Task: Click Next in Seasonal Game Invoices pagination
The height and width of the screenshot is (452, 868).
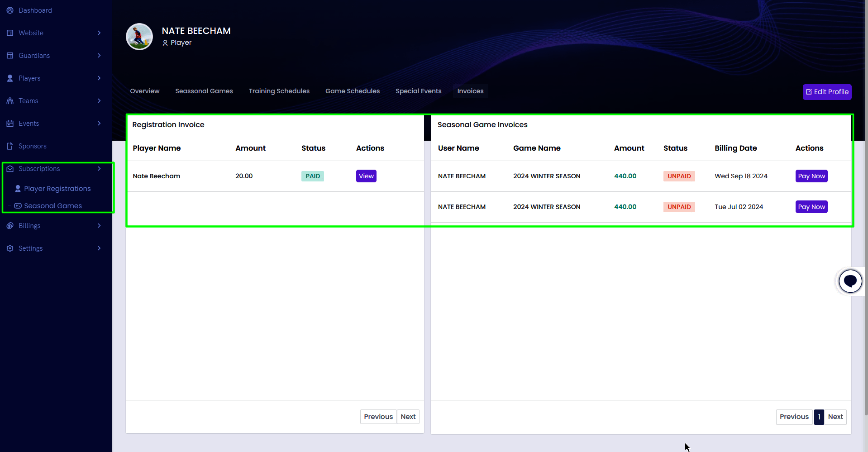Action: [x=835, y=417]
